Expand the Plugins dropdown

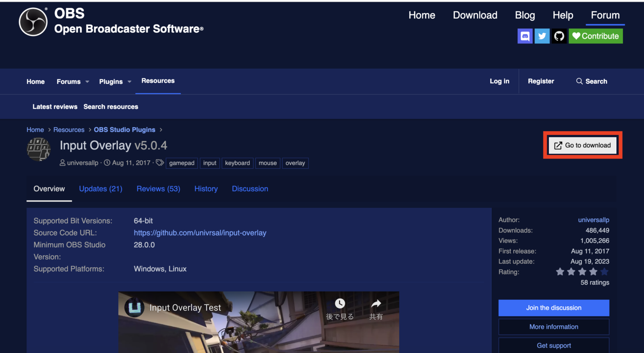pyautogui.click(x=114, y=81)
